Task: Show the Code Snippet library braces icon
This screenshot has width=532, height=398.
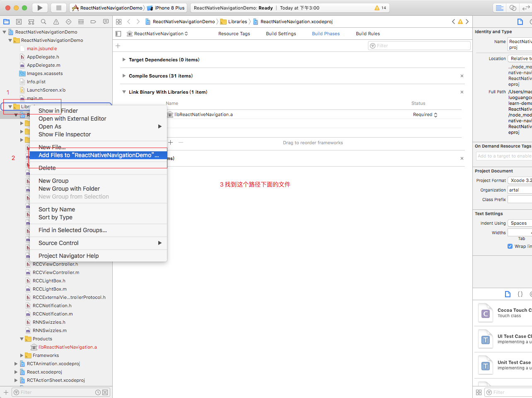Action: [x=520, y=294]
